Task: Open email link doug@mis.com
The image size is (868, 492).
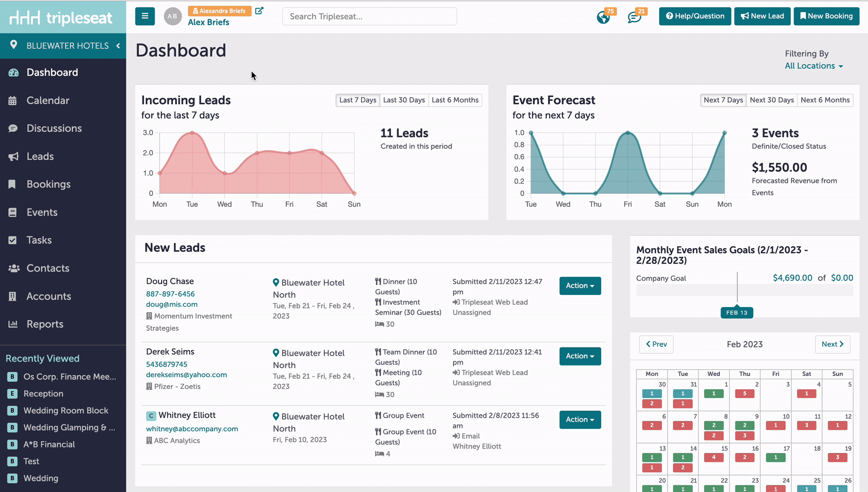Action: click(x=172, y=304)
